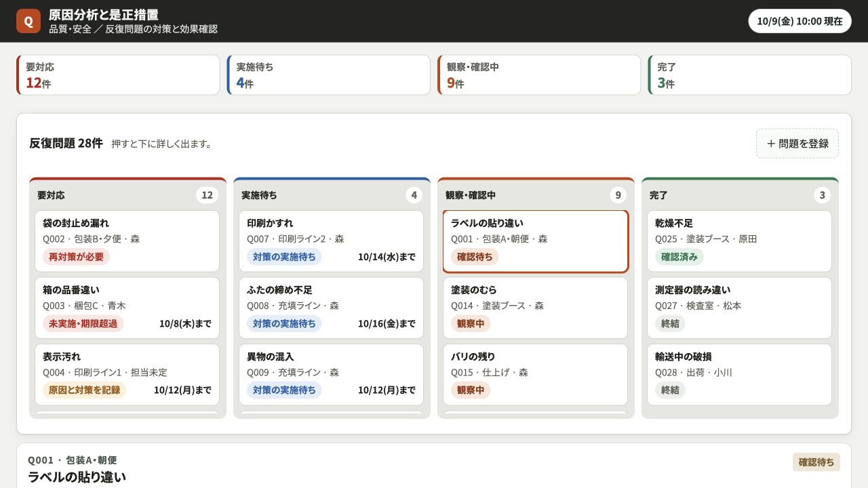Click the 10/9(金) 10:00 現在 timestamp pill

pos(800,21)
